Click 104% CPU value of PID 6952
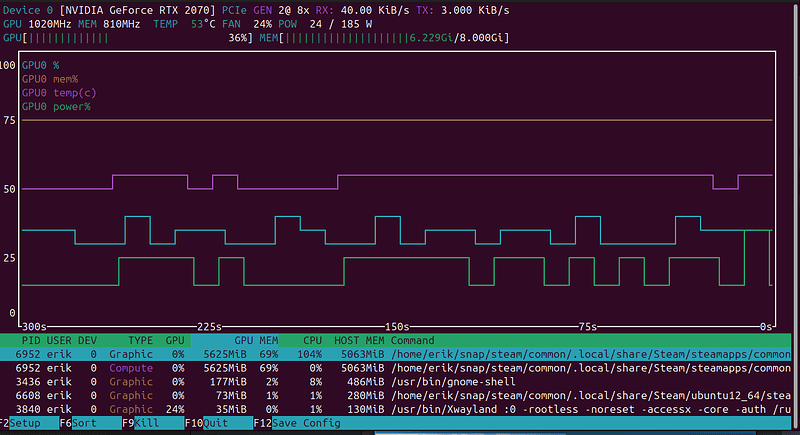This screenshot has width=800, height=435. pyautogui.click(x=309, y=354)
